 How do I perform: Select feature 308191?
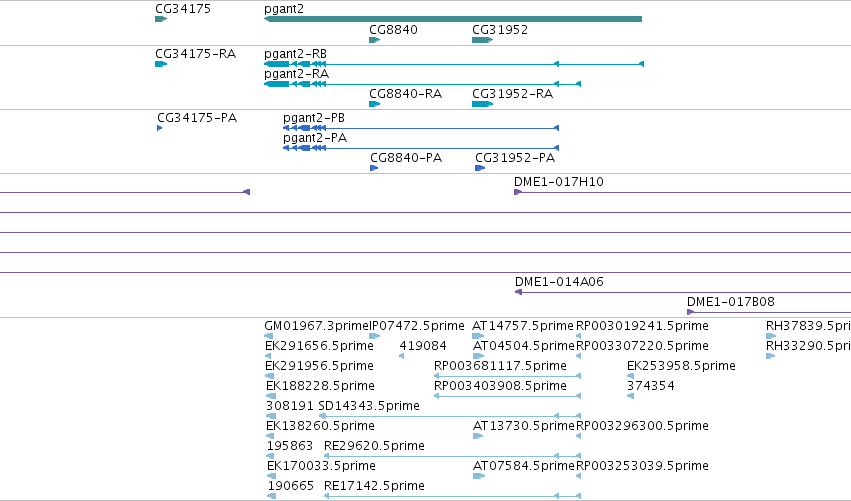[271, 416]
